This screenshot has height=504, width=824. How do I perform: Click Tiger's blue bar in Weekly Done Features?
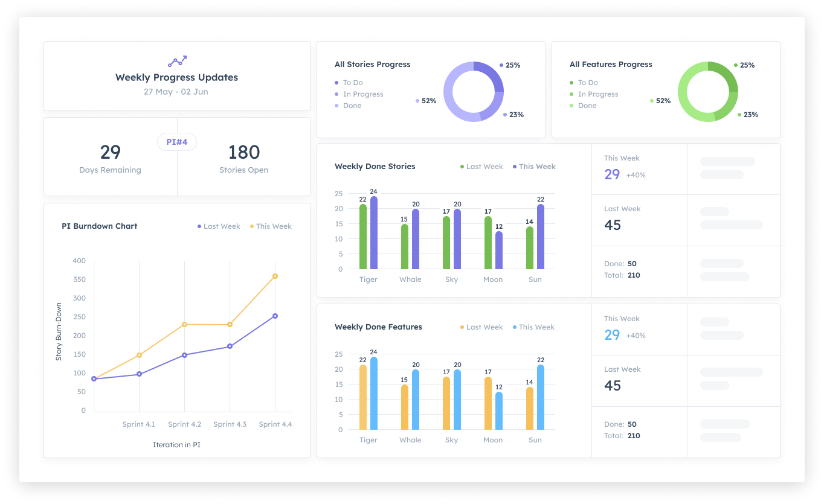pos(374,394)
